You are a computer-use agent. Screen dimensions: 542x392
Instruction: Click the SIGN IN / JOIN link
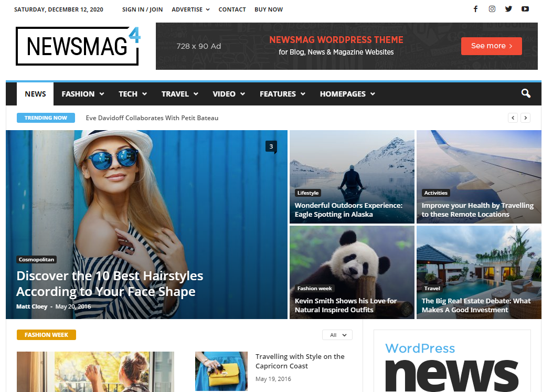[142, 9]
